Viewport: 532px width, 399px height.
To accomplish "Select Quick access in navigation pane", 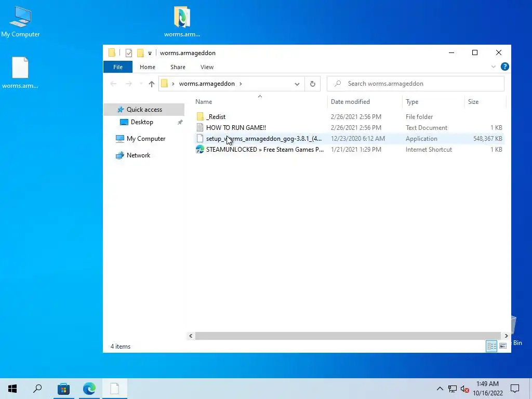I will pyautogui.click(x=144, y=110).
